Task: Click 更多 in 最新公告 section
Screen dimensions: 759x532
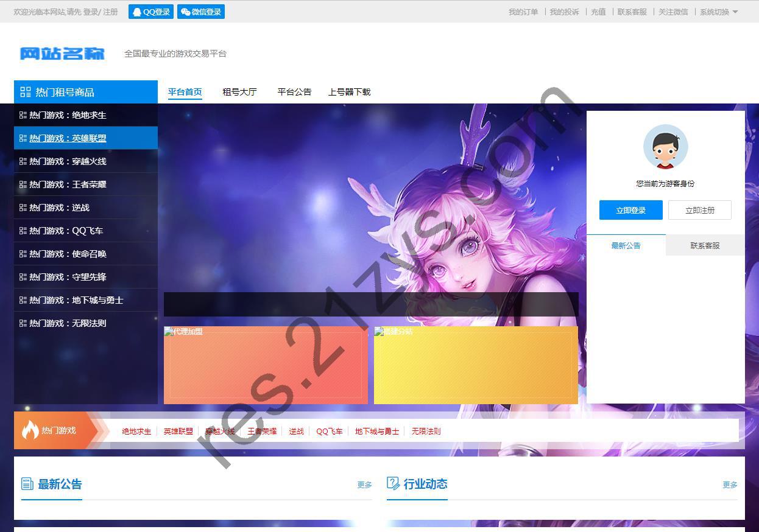Action: (x=364, y=485)
